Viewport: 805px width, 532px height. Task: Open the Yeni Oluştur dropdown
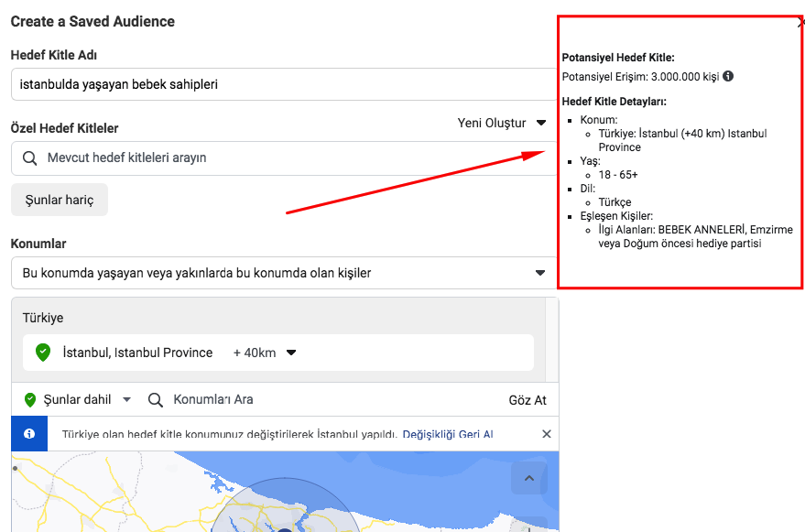pyautogui.click(x=502, y=123)
